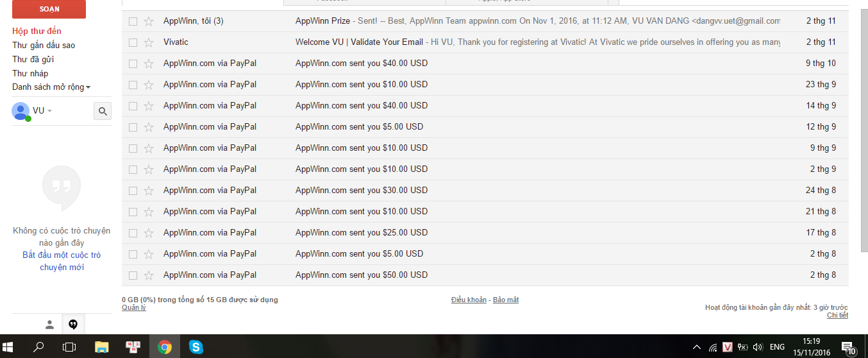This screenshot has width=868, height=358.
Task: Open Hộp thư đến inbox
Action: click(x=37, y=31)
